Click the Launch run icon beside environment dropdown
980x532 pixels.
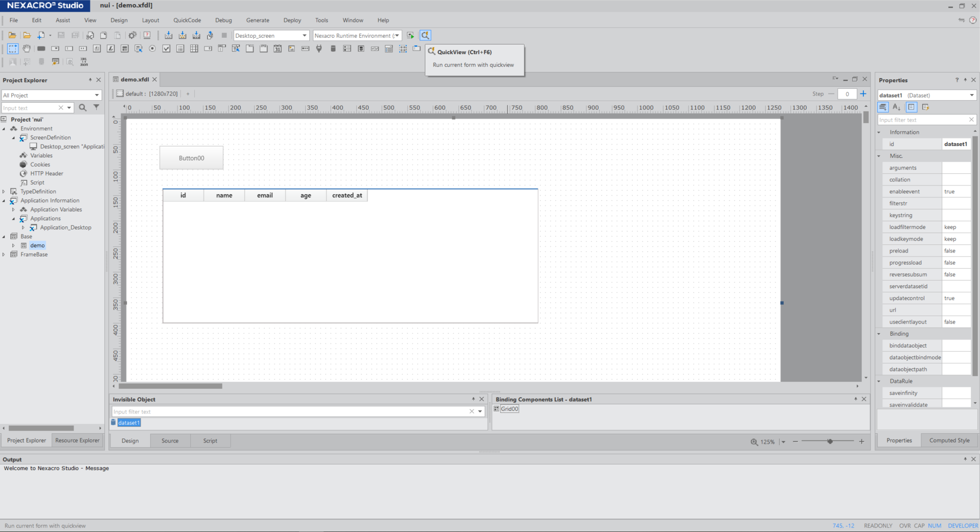click(x=410, y=35)
